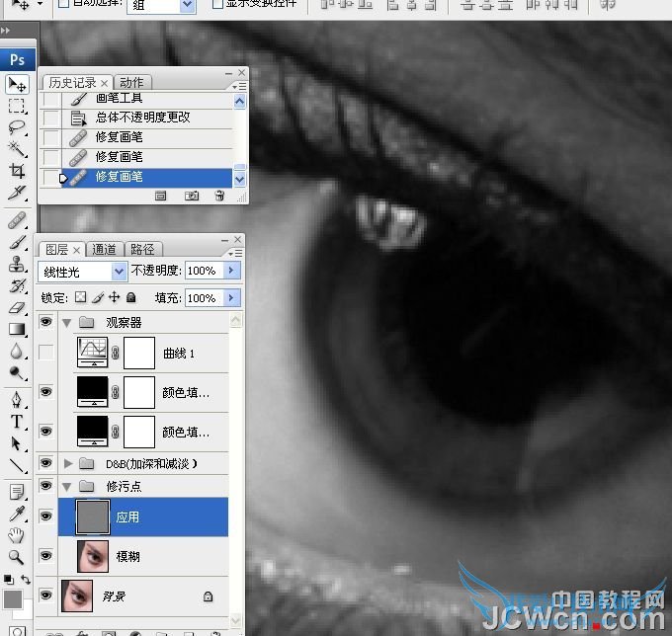Select the Eyedropper tool
The width and height of the screenshot is (672, 636).
pos(17,514)
